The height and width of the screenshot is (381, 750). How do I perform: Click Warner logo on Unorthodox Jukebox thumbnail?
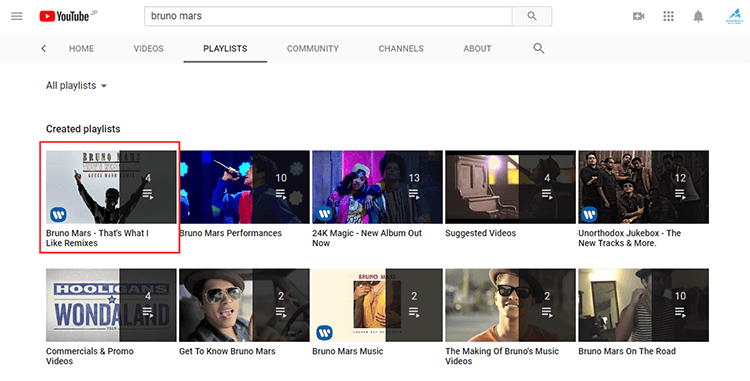(590, 214)
